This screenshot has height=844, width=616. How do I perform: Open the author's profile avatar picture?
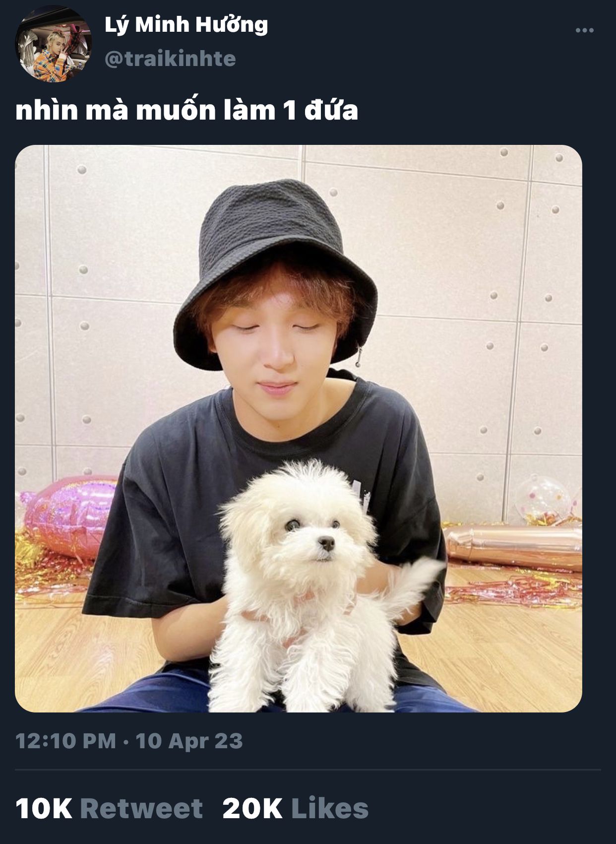pos(54,44)
